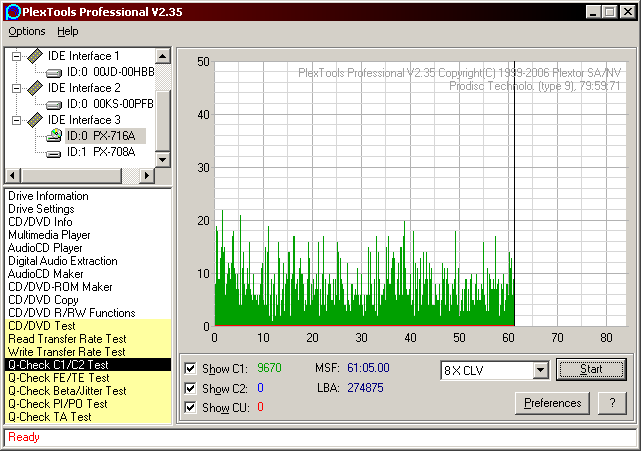Image resolution: width=641 pixels, height=451 pixels.
Task: Collapse the IDE Interface 2 tree node
Action: tap(16, 88)
